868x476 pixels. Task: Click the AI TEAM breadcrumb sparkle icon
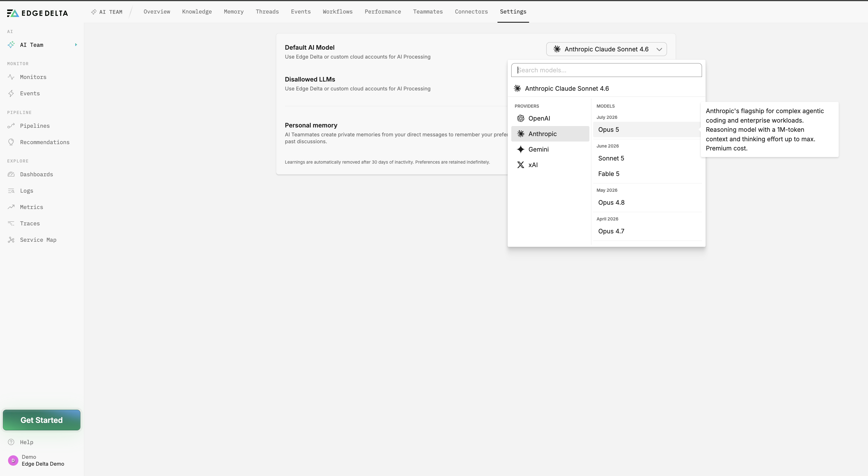94,12
